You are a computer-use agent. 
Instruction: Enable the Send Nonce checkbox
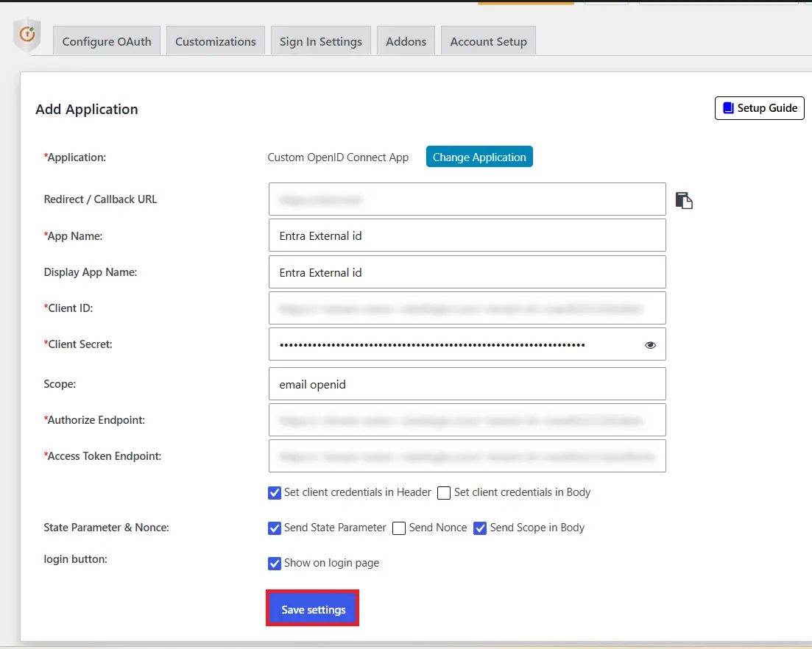pyautogui.click(x=399, y=528)
